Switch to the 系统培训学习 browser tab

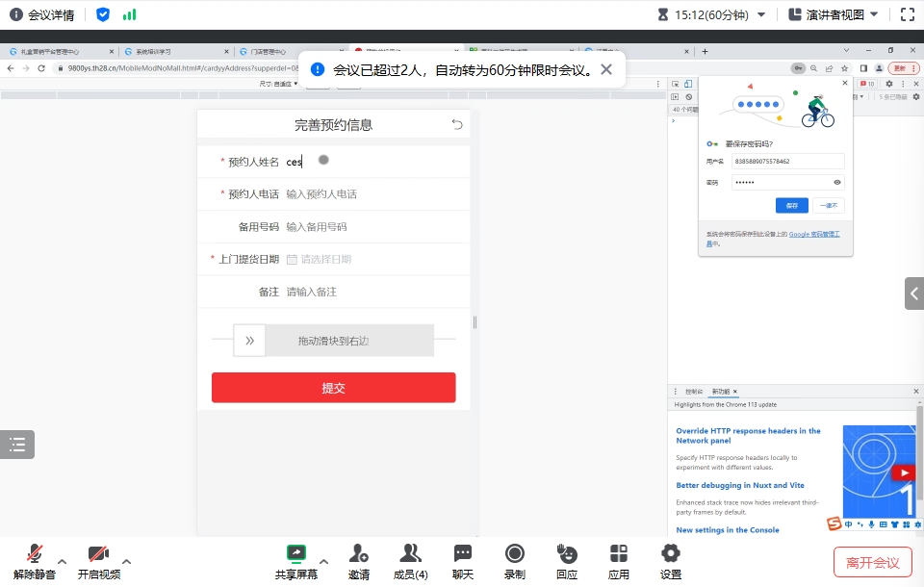(x=173, y=51)
